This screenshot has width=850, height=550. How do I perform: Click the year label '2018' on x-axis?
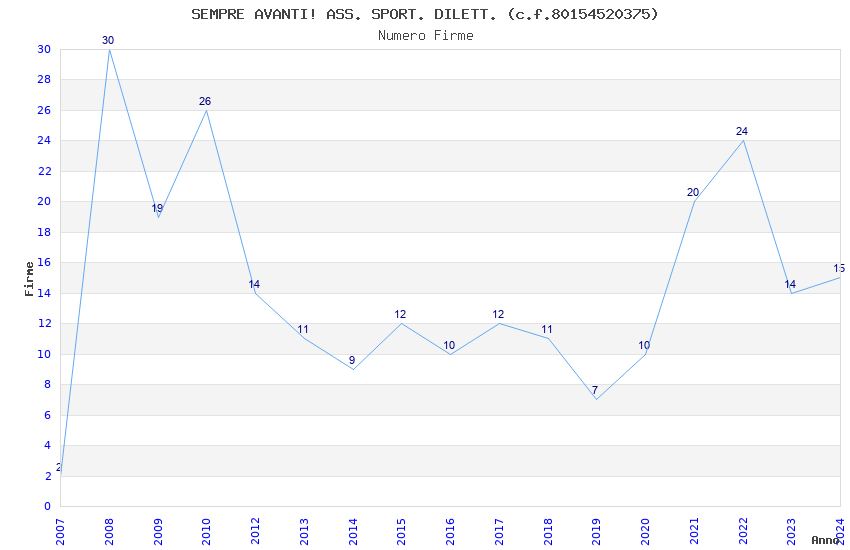coord(548,531)
